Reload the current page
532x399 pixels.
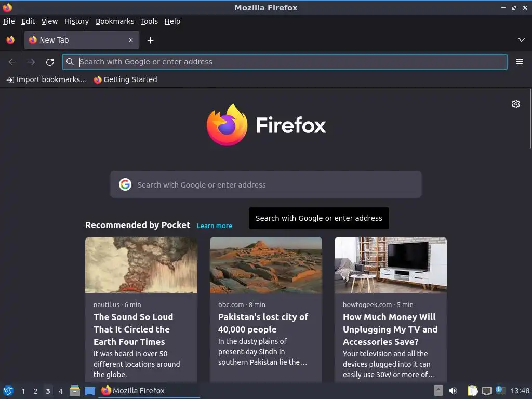(x=50, y=62)
